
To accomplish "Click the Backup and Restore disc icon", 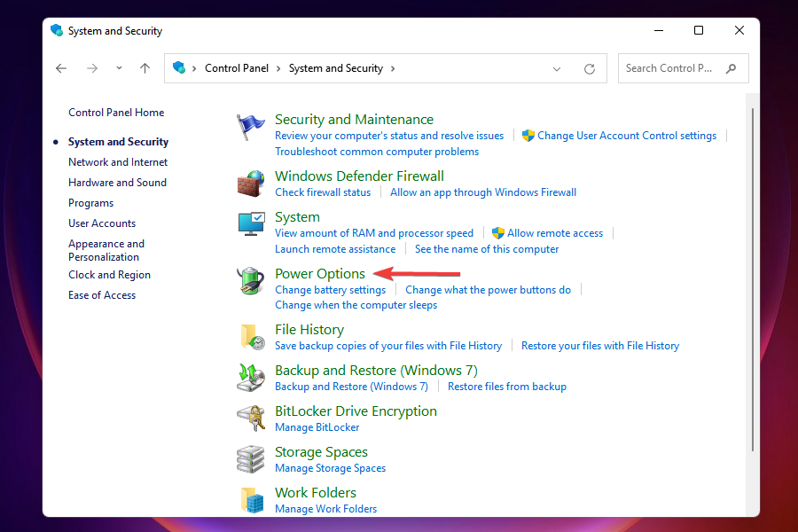I will [x=250, y=377].
